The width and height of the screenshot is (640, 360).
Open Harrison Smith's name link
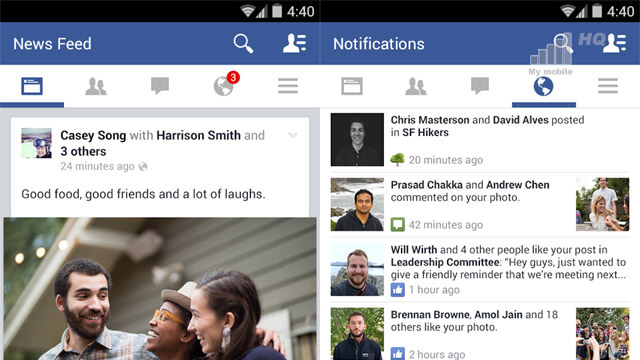pyautogui.click(x=198, y=135)
